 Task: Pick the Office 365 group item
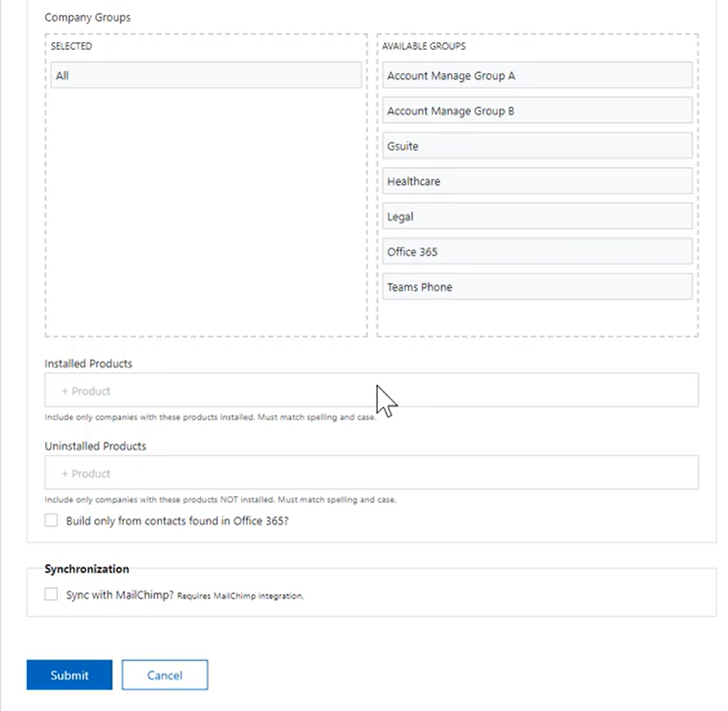537,252
